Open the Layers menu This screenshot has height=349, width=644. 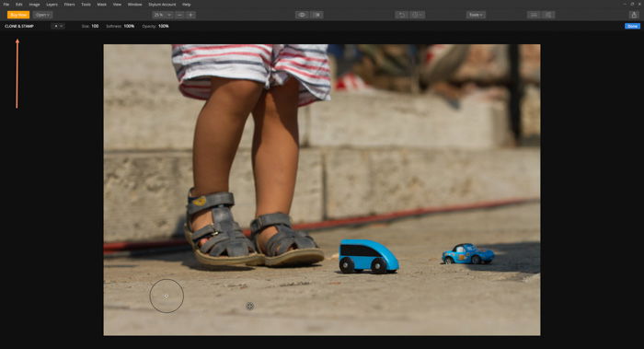(x=52, y=4)
